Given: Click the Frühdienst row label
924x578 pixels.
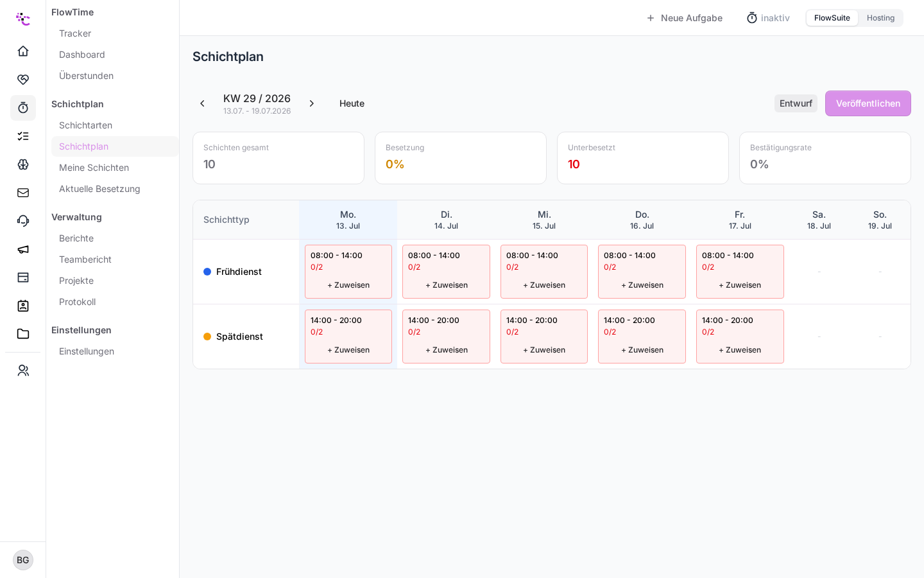Looking at the screenshot, I should [x=239, y=272].
